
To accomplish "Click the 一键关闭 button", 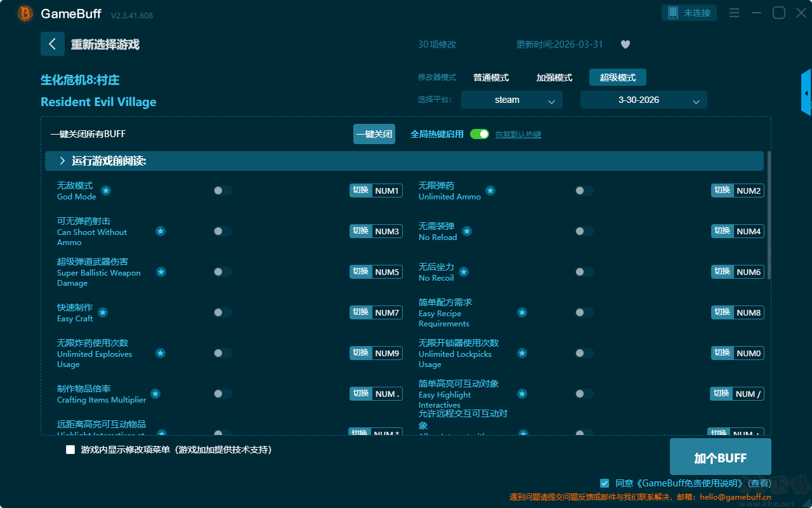I will (x=374, y=134).
